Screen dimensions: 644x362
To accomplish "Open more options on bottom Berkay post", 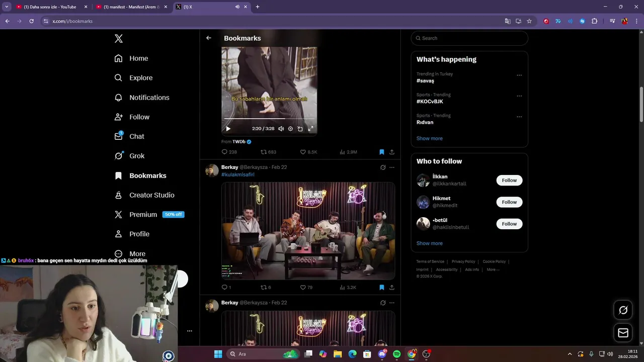I will [392, 303].
